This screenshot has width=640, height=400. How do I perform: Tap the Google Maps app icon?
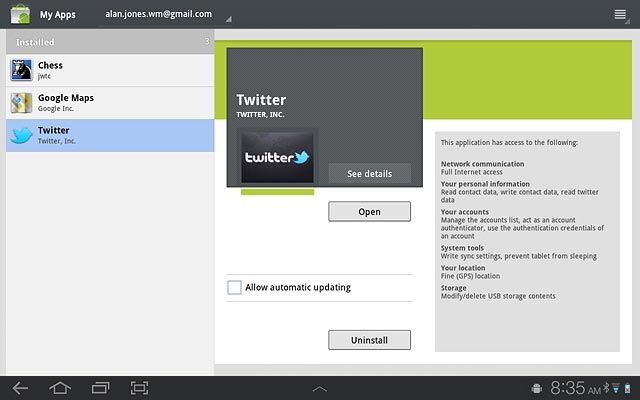pos(22,103)
